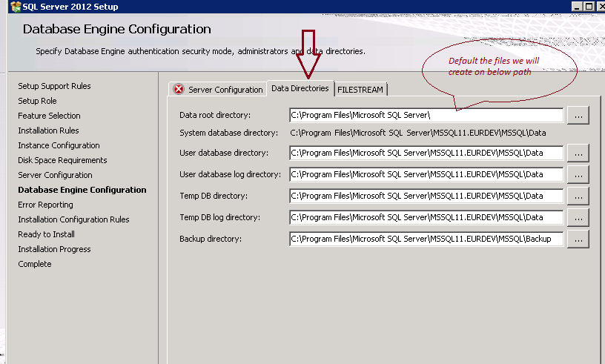Click Setup Role step
This screenshot has height=364, width=605.
[x=37, y=101]
